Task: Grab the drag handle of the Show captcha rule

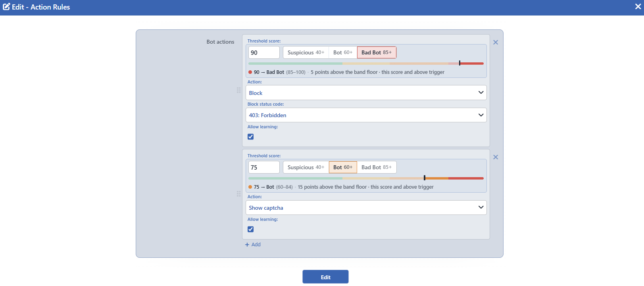Action: (x=238, y=194)
